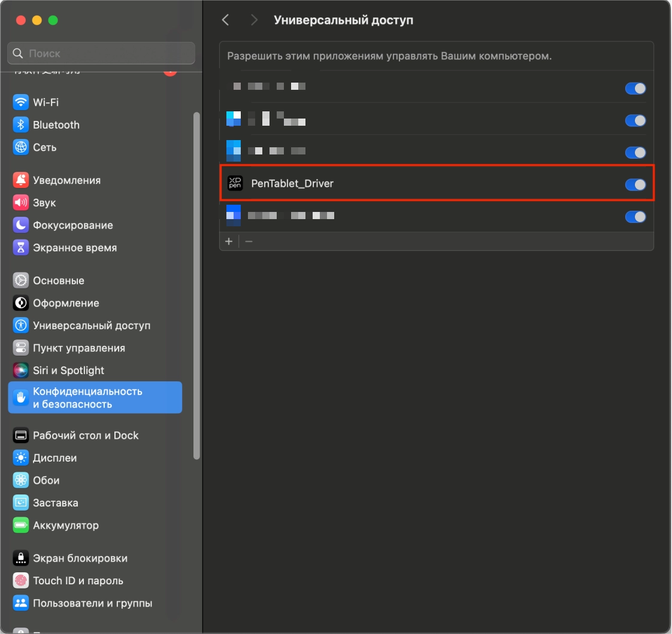This screenshot has height=634, width=672.
Task: Click the sidebar vertical scrollbar
Action: click(x=196, y=287)
